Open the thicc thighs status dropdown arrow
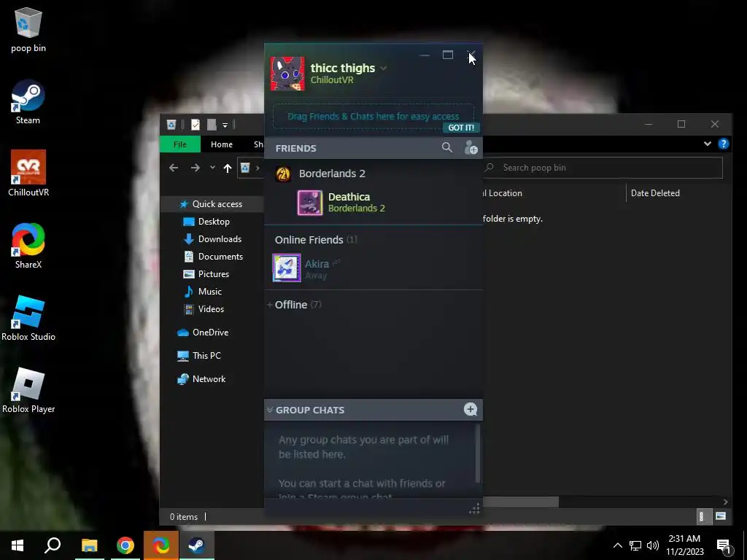 click(x=384, y=69)
